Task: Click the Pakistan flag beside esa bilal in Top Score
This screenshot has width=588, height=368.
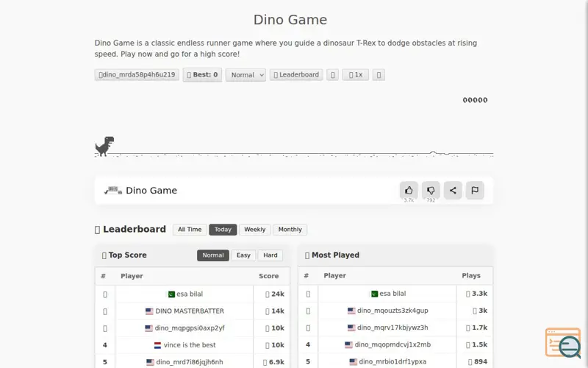Action: [x=171, y=294]
